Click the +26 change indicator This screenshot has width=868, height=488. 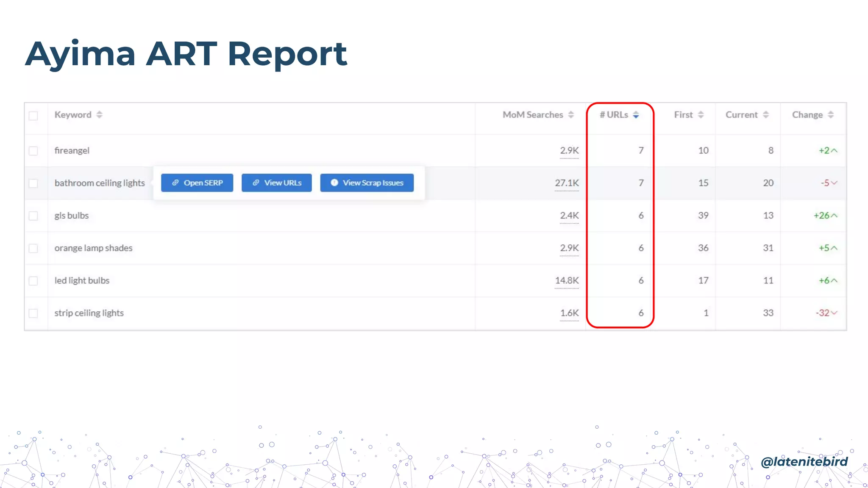pos(825,216)
